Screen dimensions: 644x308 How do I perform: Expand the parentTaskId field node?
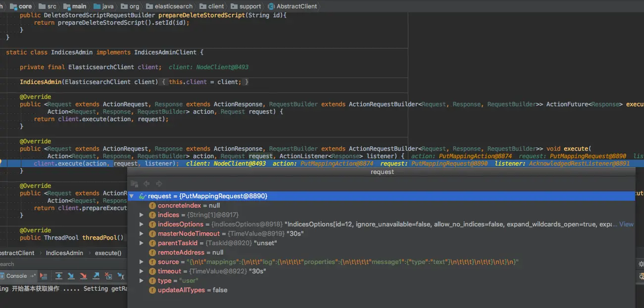tap(142, 243)
